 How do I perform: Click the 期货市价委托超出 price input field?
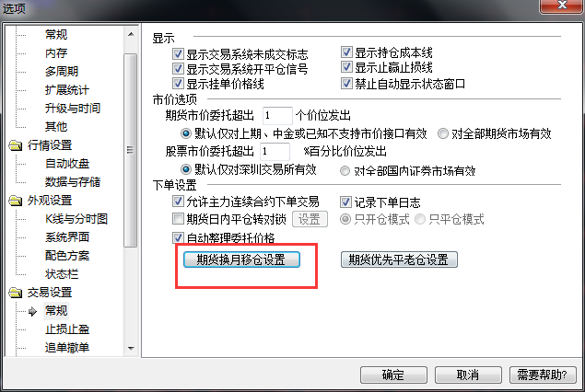pos(277,116)
